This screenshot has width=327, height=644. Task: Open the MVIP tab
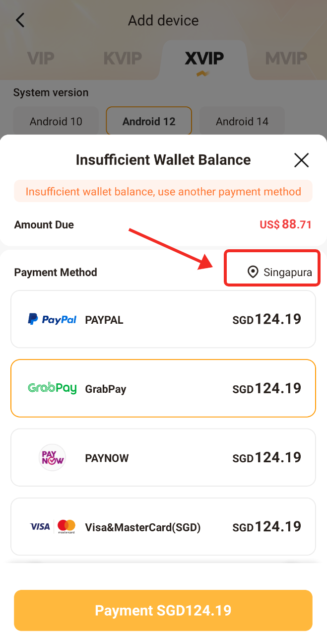point(286,59)
